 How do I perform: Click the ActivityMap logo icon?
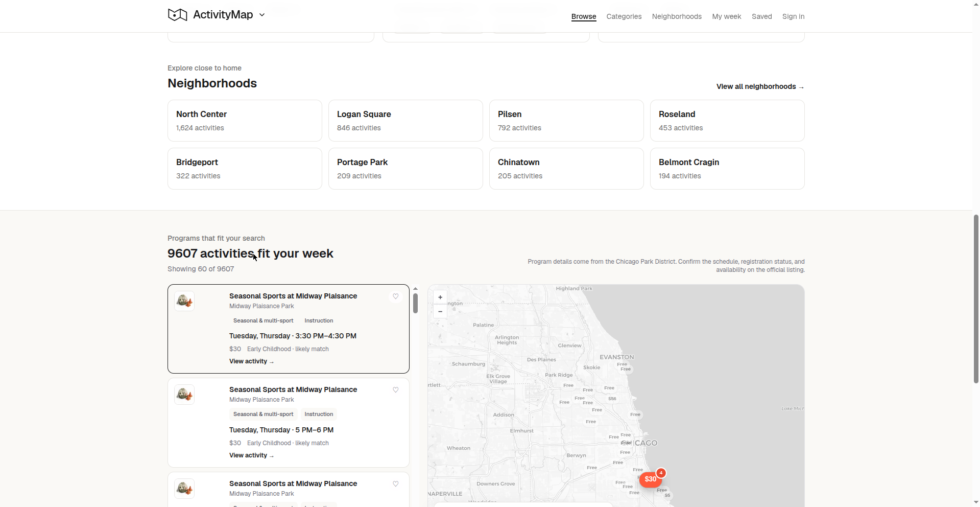pos(177,15)
